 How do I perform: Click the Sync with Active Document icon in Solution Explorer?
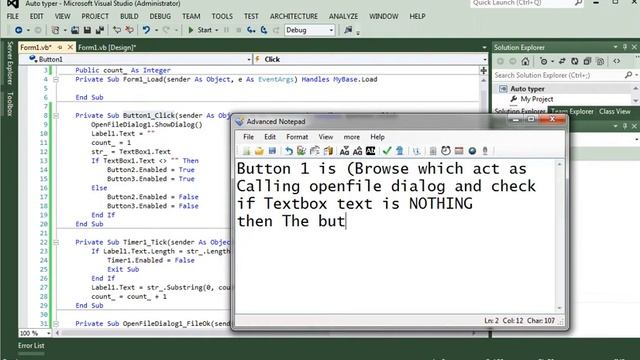[562, 62]
